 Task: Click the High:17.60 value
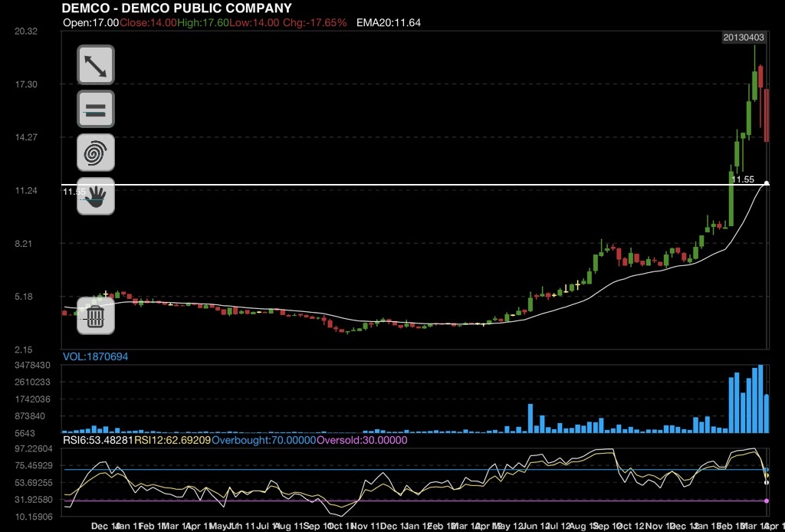tap(202, 22)
